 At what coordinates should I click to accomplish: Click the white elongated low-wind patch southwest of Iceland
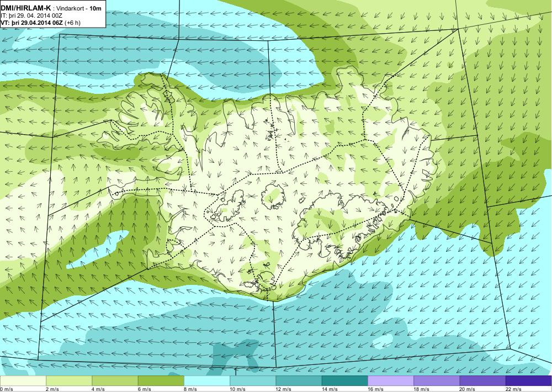pos(98,250)
